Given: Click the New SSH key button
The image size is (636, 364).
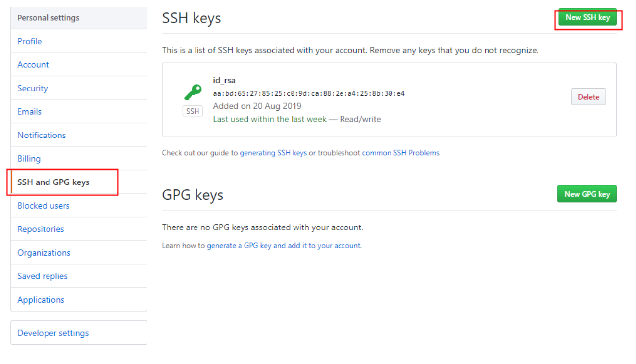Looking at the screenshot, I should (587, 17).
